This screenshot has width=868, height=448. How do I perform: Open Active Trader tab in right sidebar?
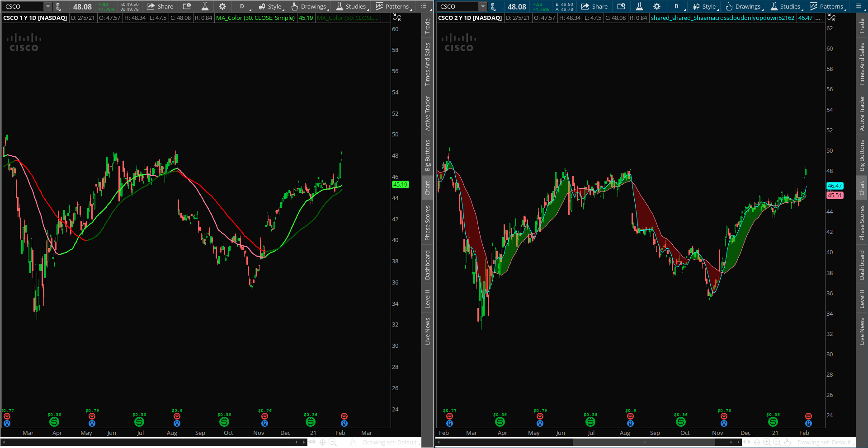[x=862, y=113]
